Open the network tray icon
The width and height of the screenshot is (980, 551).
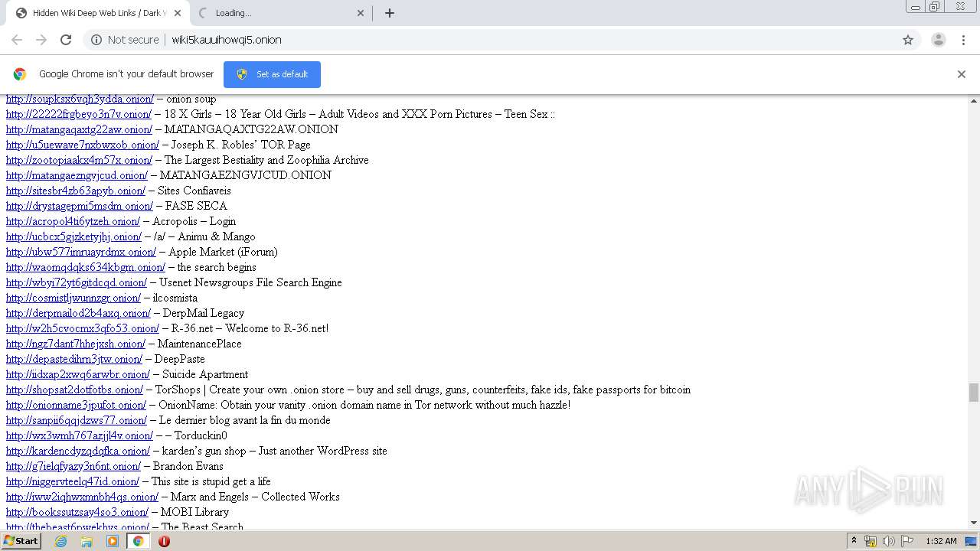tap(871, 541)
